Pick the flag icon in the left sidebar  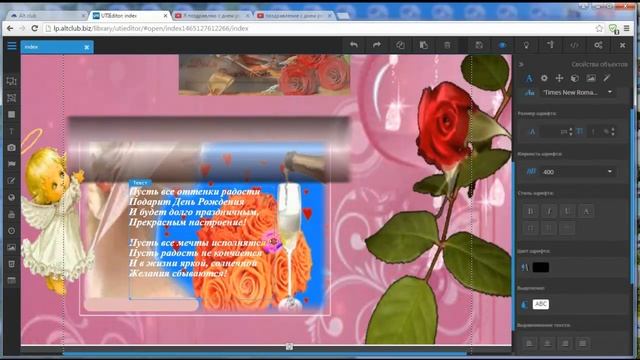(x=11, y=164)
